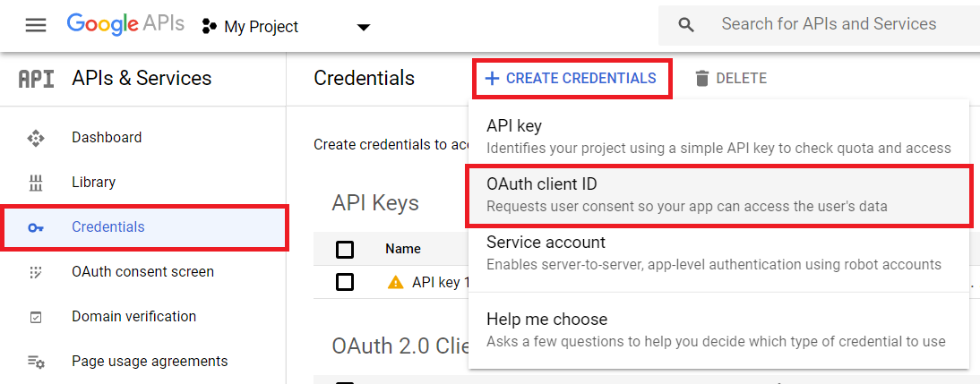Click the API key 1 warning icon
Screen dimensions: 980x384
tap(396, 282)
